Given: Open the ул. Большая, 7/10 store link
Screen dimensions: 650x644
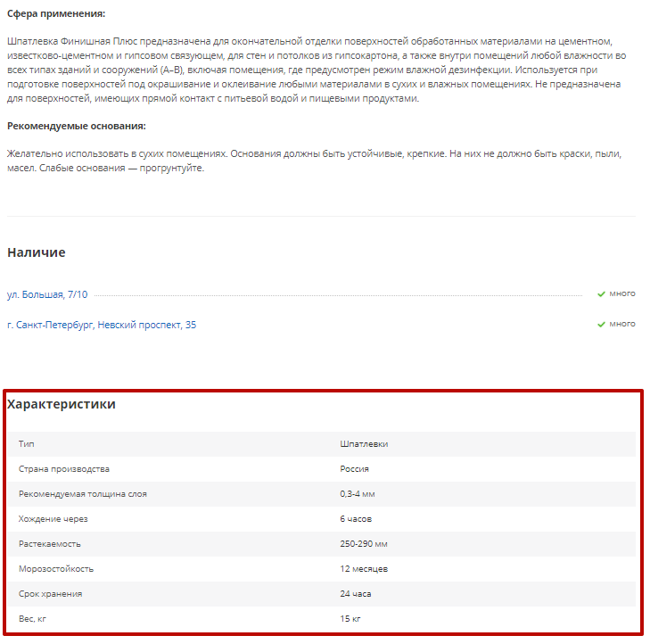Looking at the screenshot, I should 47,295.
